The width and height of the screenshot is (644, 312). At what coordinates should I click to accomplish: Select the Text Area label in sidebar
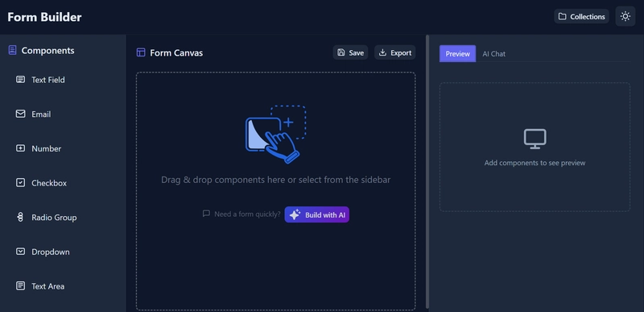click(48, 286)
